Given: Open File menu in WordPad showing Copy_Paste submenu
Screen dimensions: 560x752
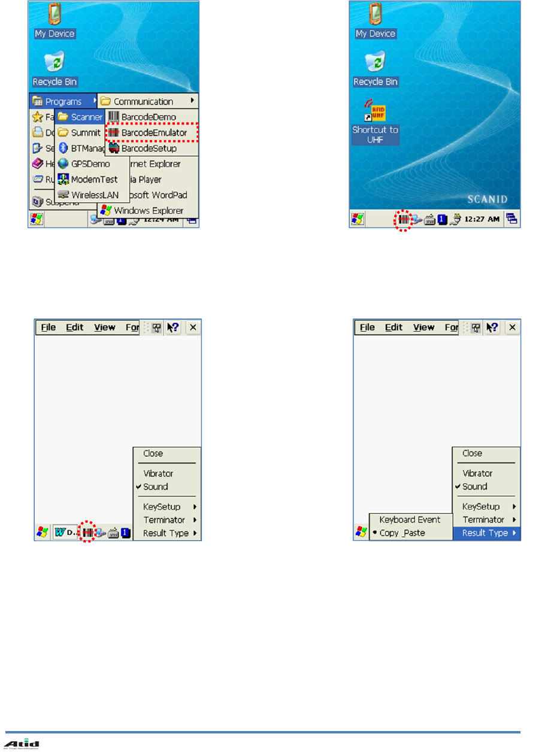Looking at the screenshot, I should click(368, 328).
